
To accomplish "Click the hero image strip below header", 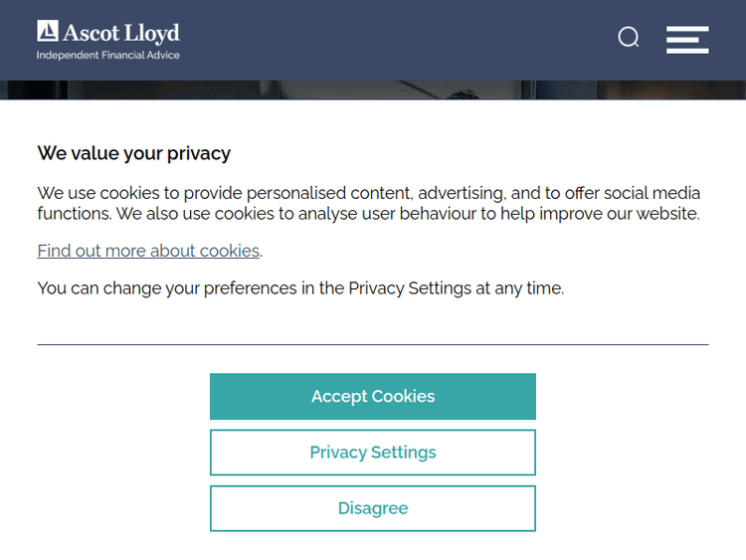I will point(373,91).
